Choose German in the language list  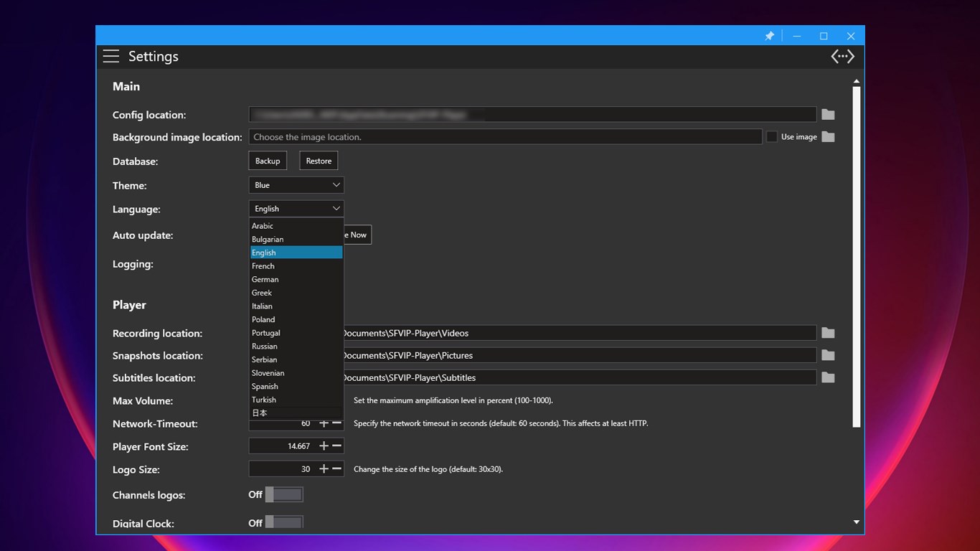[x=265, y=279]
